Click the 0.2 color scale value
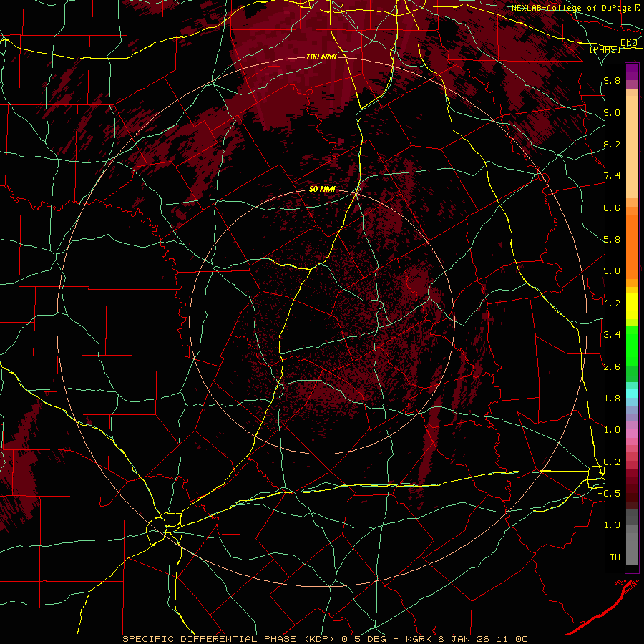 pyautogui.click(x=612, y=462)
